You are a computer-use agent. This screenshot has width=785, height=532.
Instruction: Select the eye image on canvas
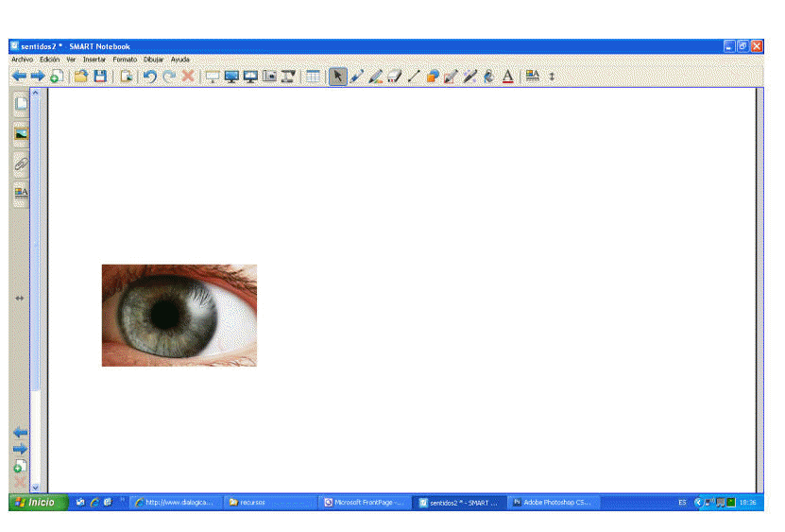179,315
